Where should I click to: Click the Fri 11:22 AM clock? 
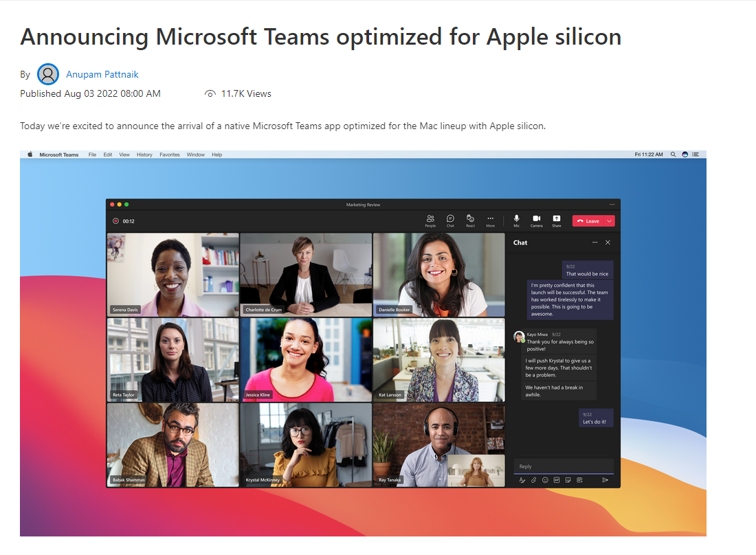649,155
